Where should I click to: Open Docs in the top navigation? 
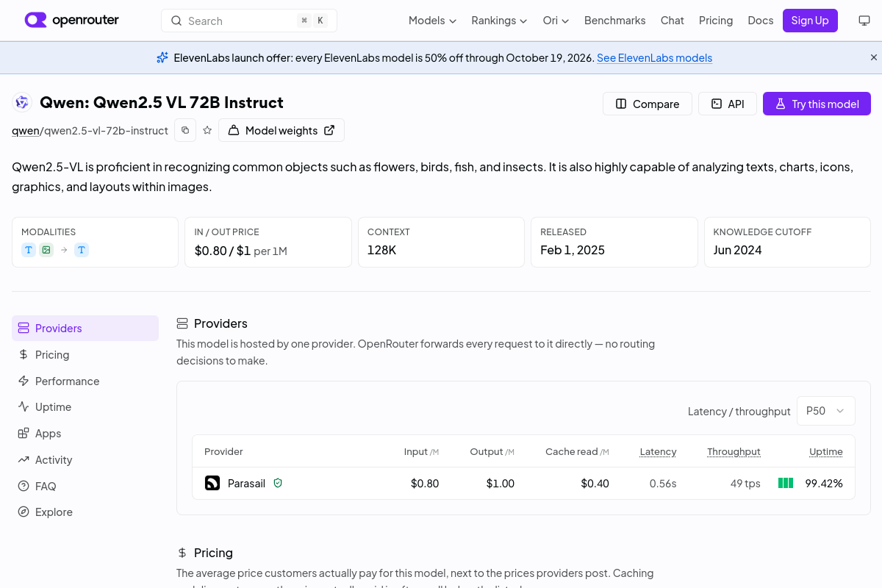[x=761, y=21]
